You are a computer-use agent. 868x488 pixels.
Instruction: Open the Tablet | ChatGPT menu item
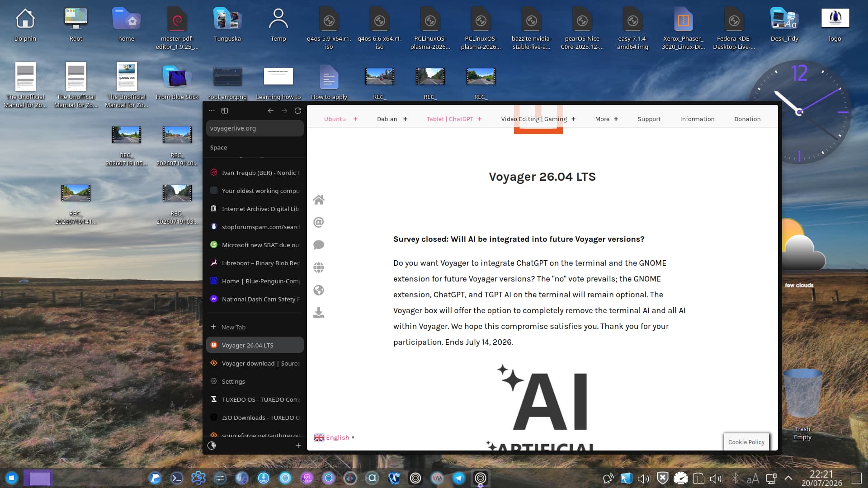(x=450, y=119)
